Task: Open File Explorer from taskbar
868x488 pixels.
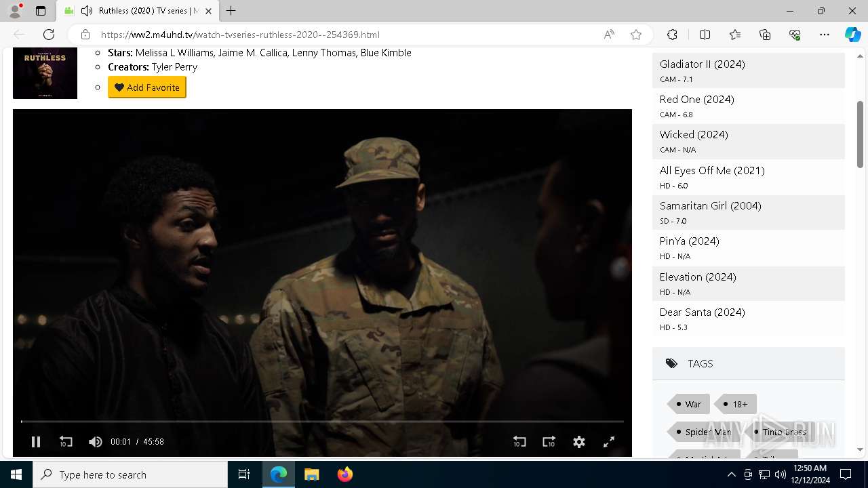Action: [x=312, y=474]
